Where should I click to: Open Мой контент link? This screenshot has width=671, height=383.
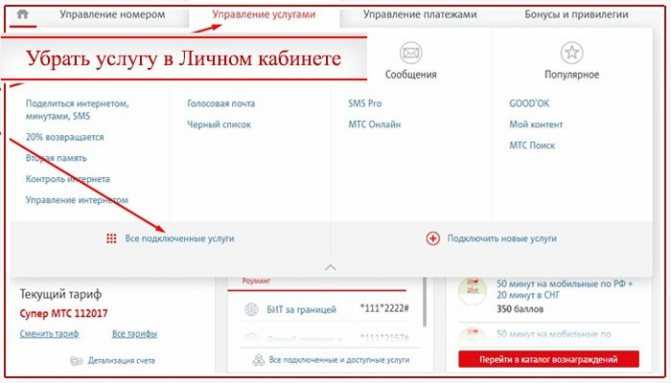pos(536,125)
